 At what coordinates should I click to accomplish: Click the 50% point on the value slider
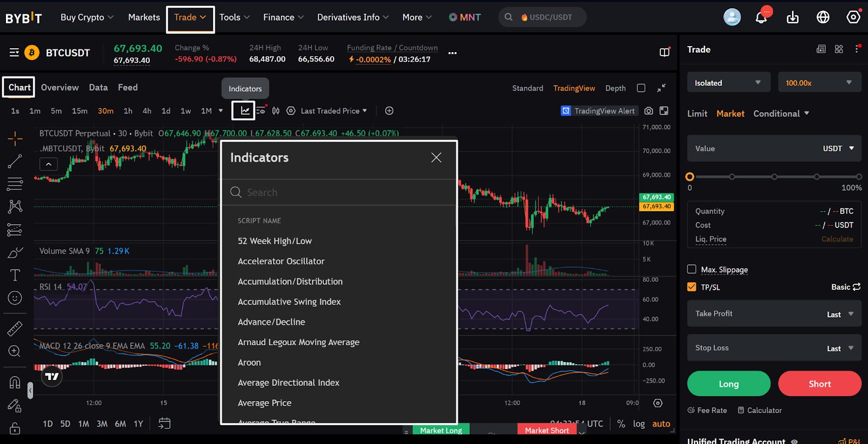click(x=774, y=176)
